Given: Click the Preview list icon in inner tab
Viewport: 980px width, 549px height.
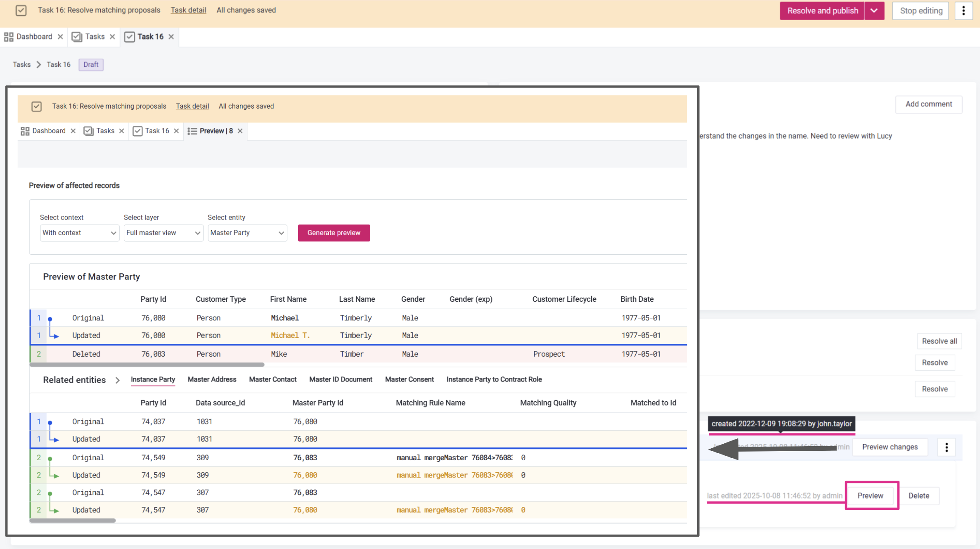Looking at the screenshot, I should pos(192,131).
